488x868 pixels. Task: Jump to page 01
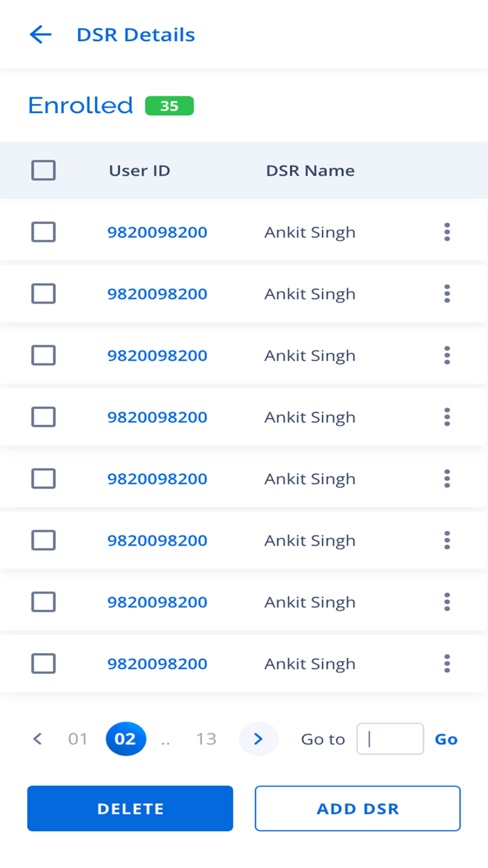coord(78,739)
